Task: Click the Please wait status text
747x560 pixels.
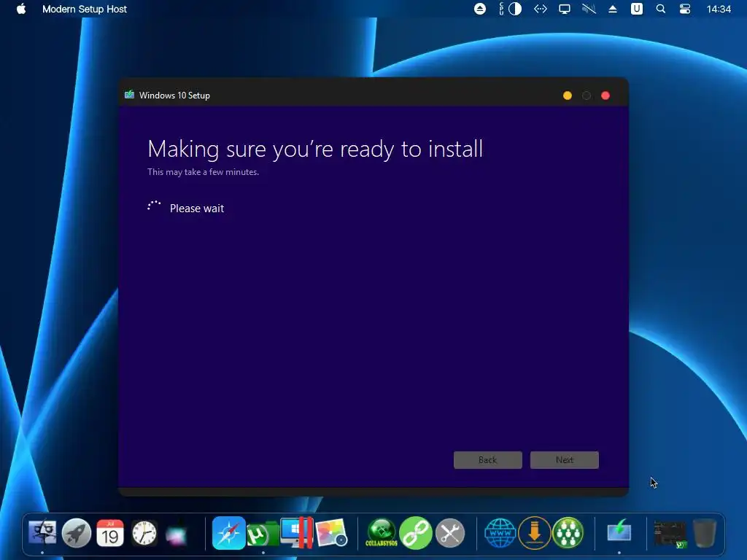Action: 197,209
